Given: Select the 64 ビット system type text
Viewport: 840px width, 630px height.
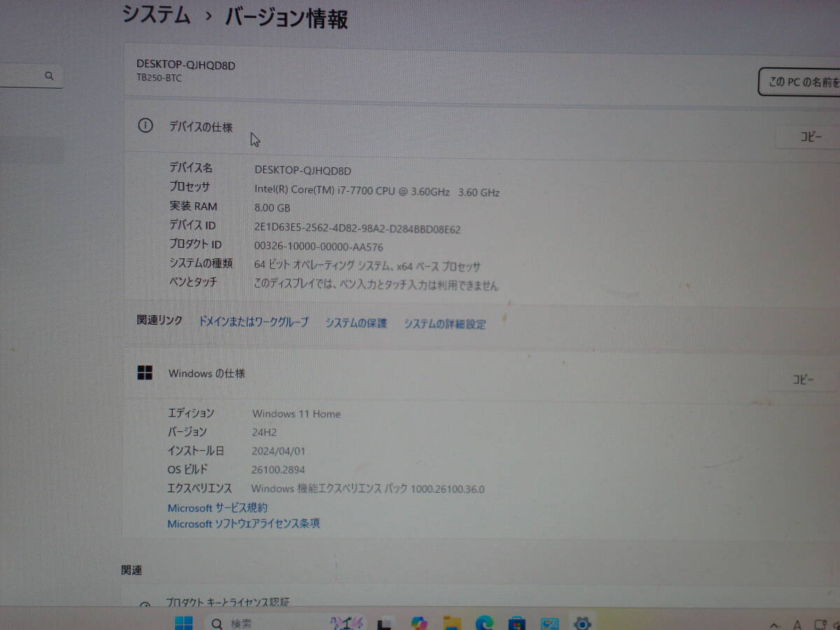Looking at the screenshot, I should click(367, 266).
